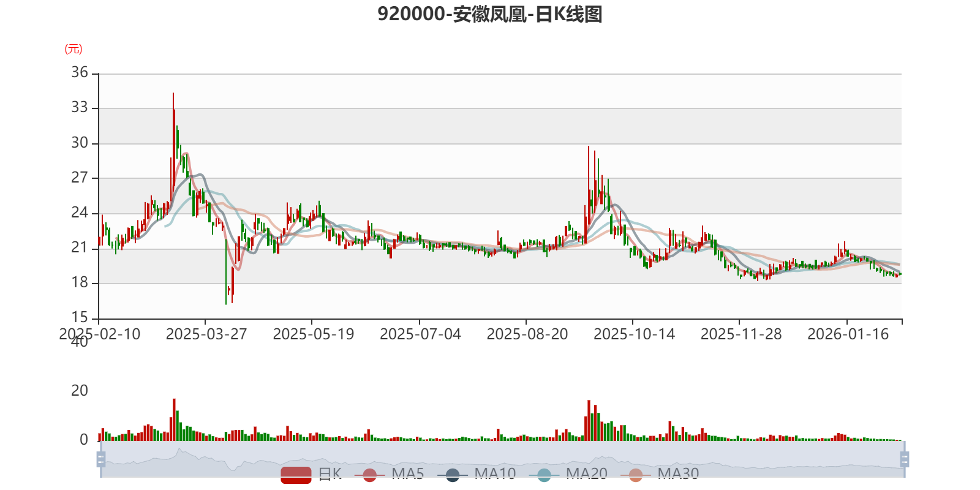Click the 2025-05-19 date label
Viewport: 980px width, 490px height.
tap(314, 334)
